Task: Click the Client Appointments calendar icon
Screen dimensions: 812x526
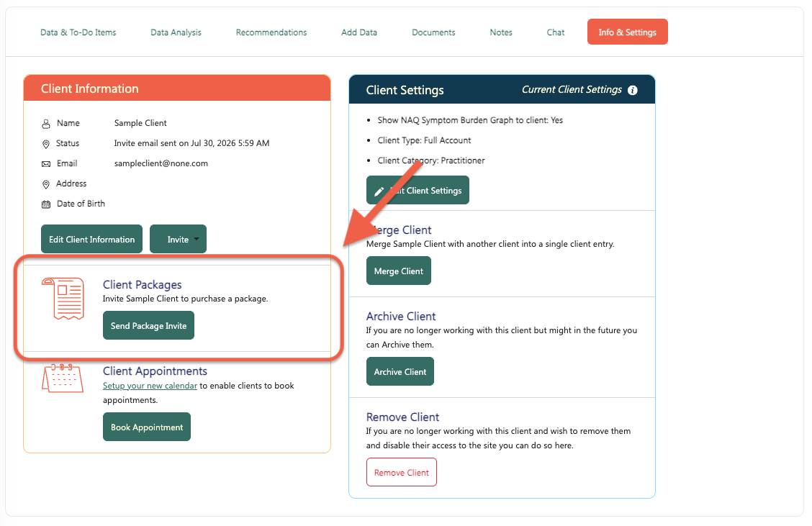Action: coord(63,378)
